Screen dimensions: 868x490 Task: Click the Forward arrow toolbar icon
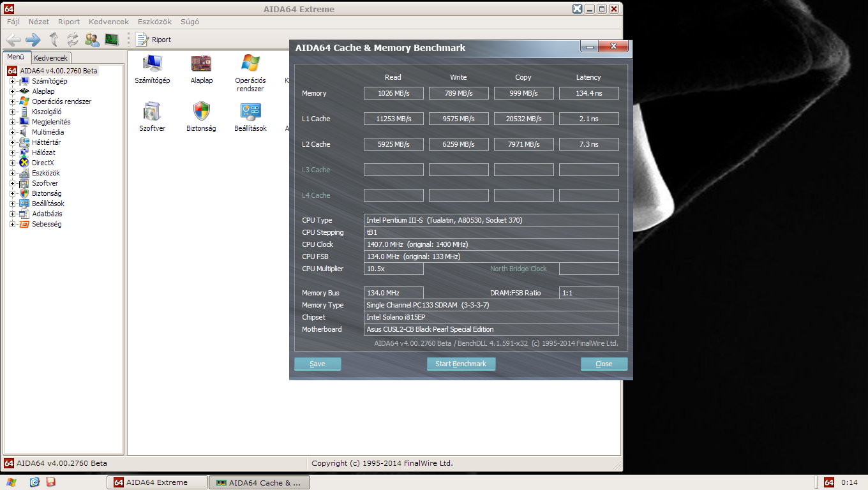point(33,40)
